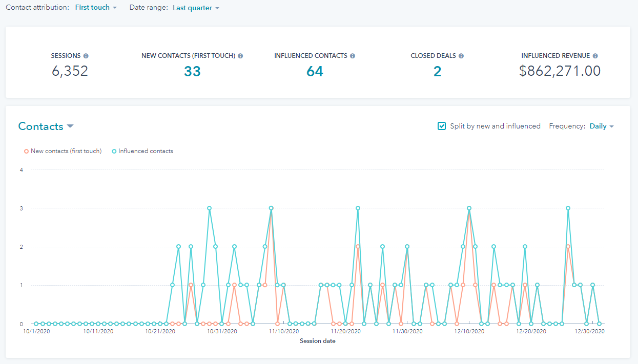
Task: Open the First touch attribution dropdown
Action: 96,8
